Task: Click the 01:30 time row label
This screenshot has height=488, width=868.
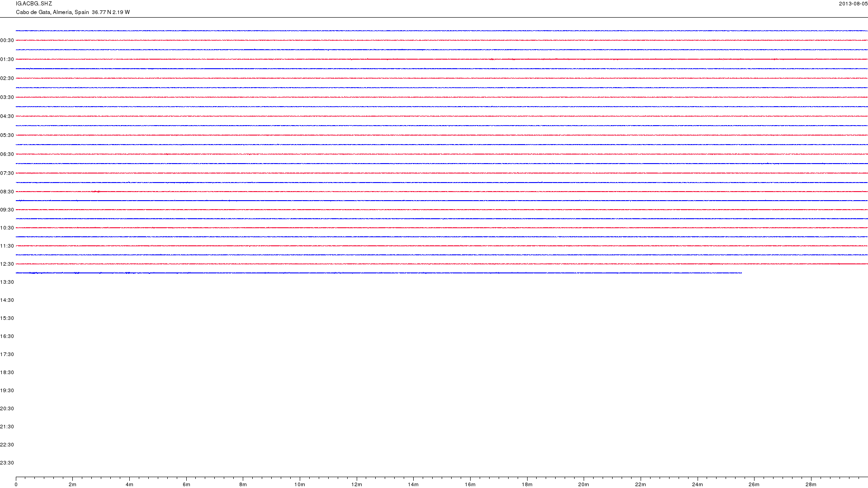Action: click(x=7, y=60)
